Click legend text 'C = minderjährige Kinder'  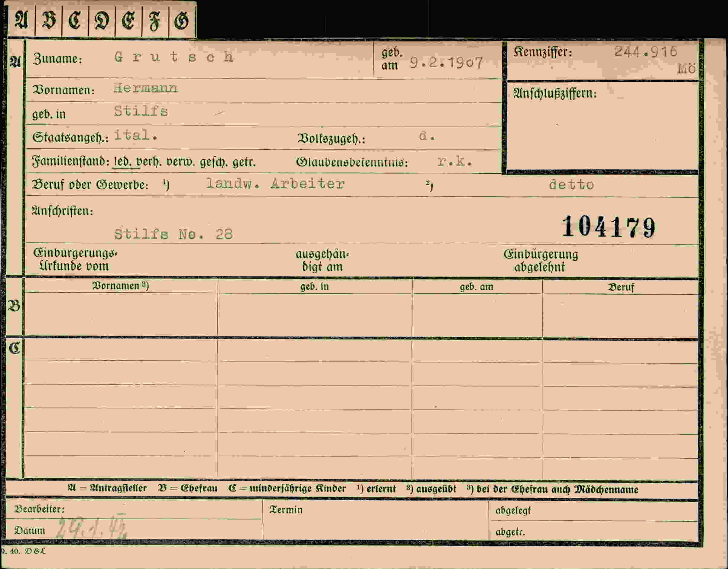287,489
